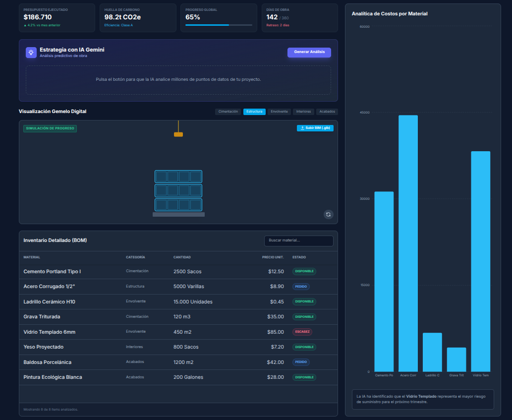Generate the AI analysis with Generar Análisis
The image size is (512, 420).
[x=309, y=52]
